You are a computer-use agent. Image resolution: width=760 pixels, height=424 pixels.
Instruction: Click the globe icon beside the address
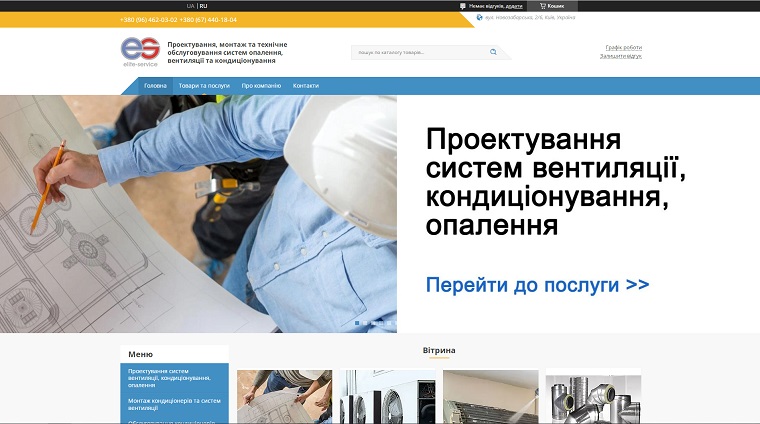click(479, 17)
